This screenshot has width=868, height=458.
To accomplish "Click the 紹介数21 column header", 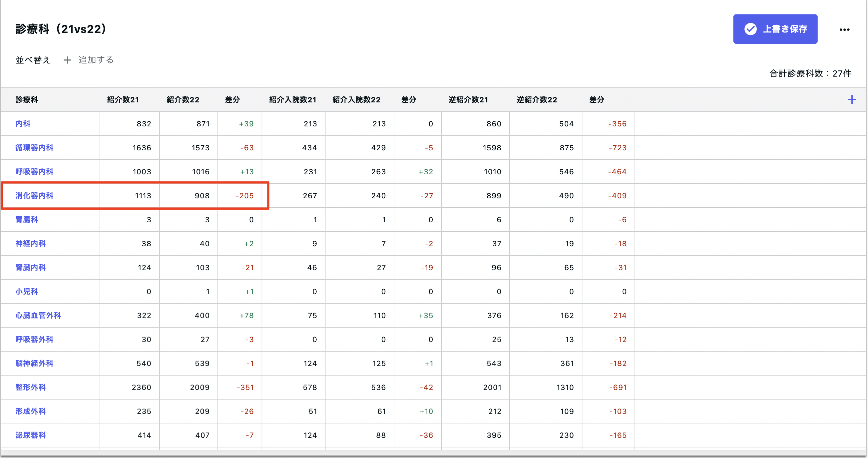I will [123, 100].
